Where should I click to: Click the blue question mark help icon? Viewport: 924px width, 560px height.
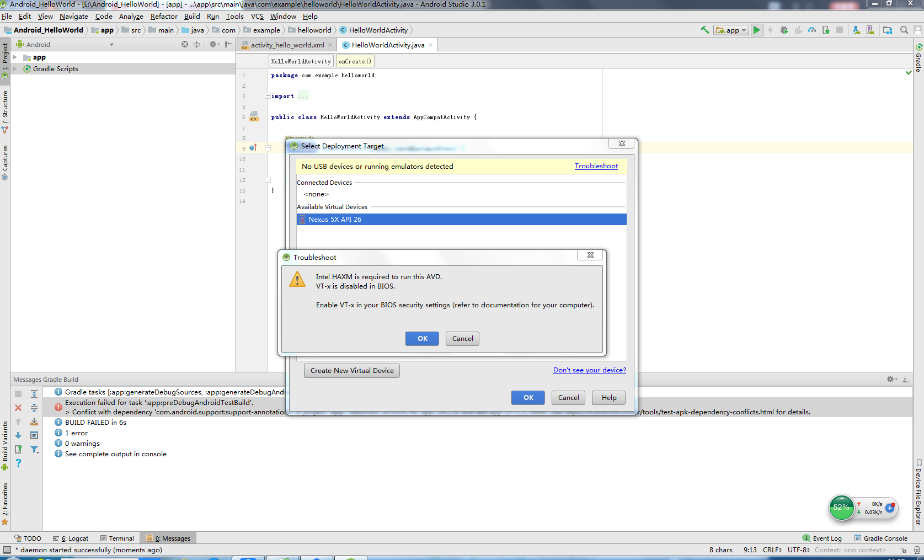click(x=18, y=463)
